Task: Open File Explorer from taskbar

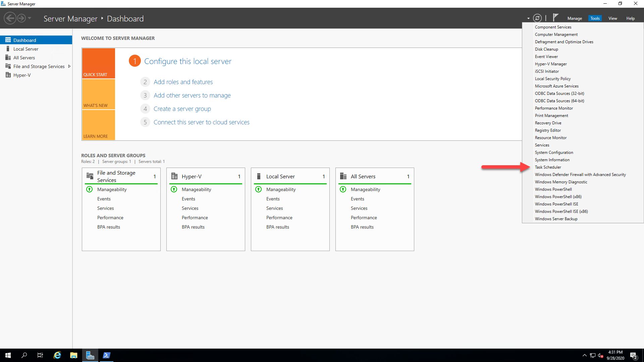Action: [x=73, y=355]
